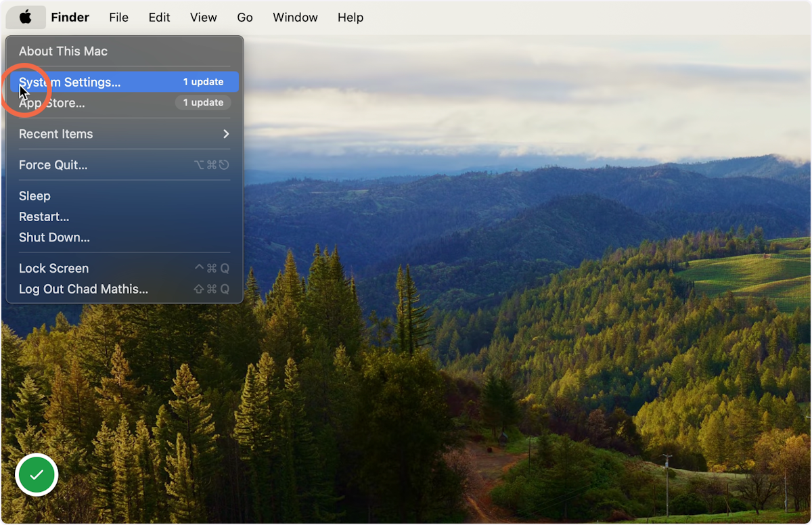Open the Window menu
Screen dimensions: 812x525
[295, 17]
